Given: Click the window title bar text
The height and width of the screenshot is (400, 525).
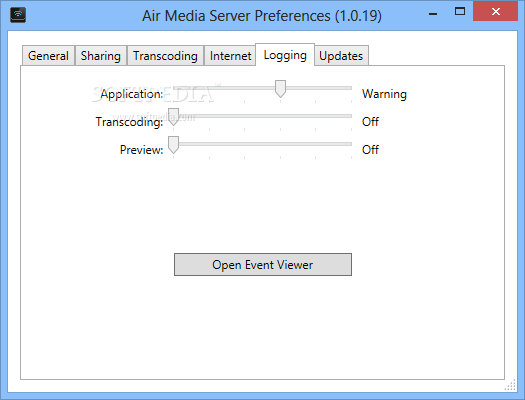Looking at the screenshot, I should tap(262, 16).
